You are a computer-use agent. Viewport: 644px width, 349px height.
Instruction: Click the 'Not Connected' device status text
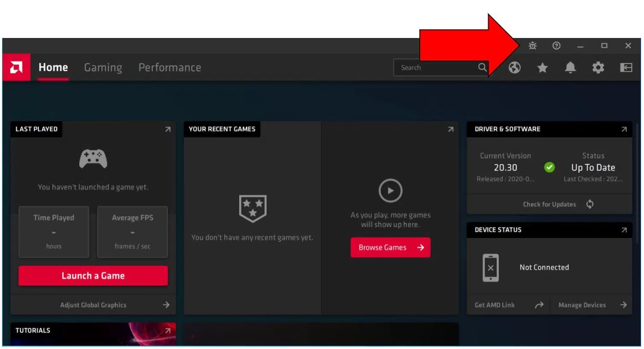544,268
